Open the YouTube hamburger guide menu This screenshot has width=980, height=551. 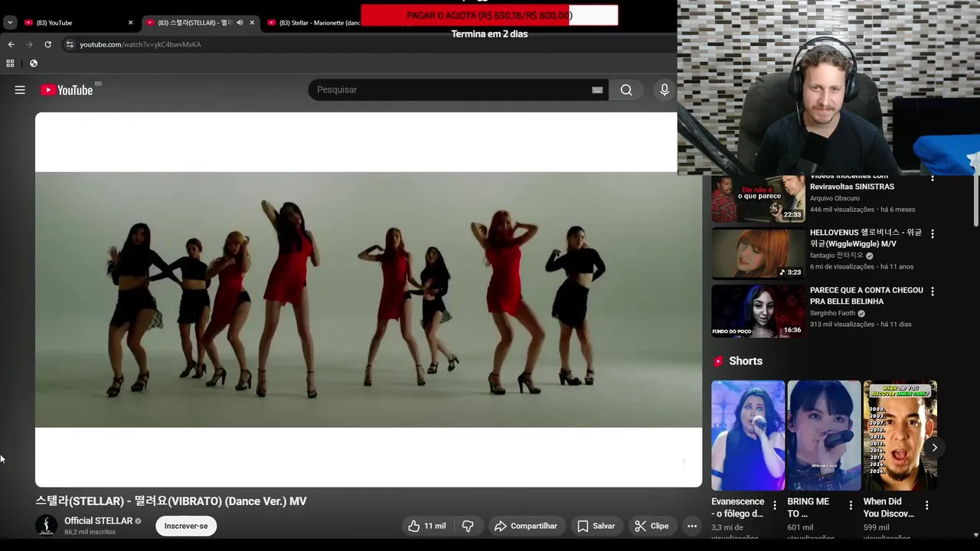(x=20, y=90)
